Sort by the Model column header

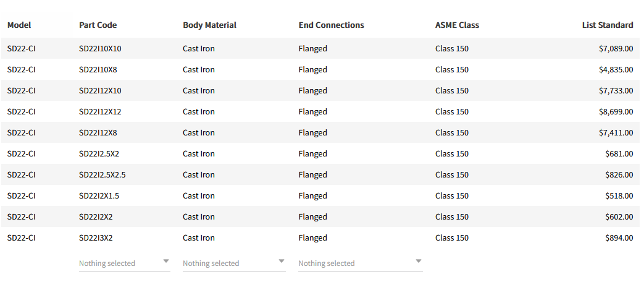pyautogui.click(x=19, y=25)
